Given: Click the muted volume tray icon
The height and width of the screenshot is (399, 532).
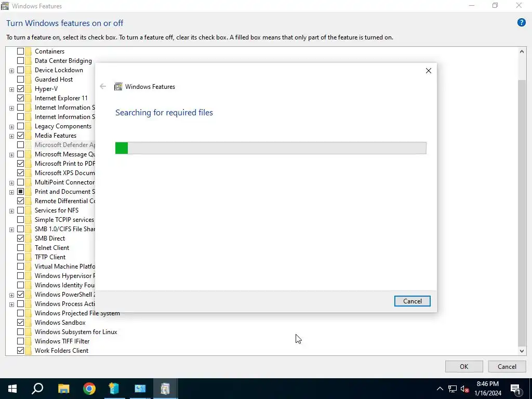Looking at the screenshot, I should click(465, 389).
